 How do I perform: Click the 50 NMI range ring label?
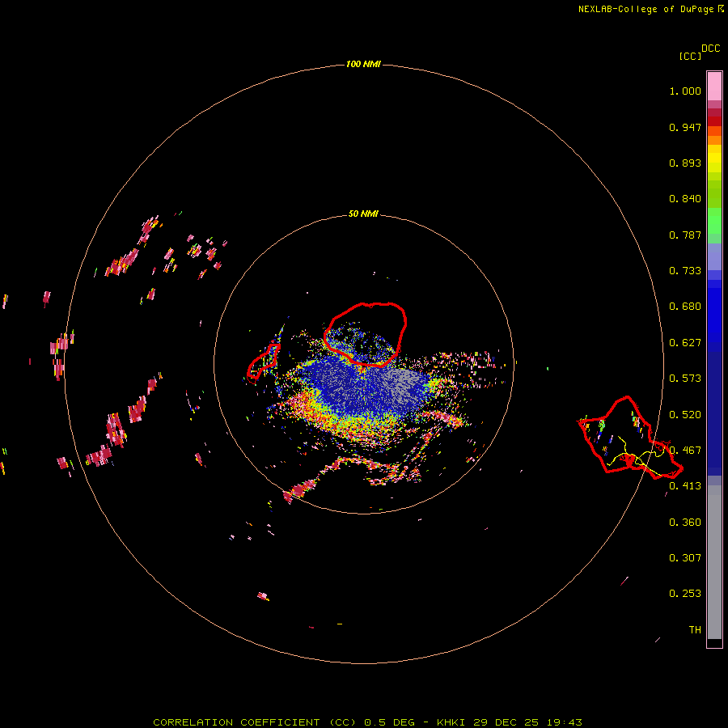(363, 214)
